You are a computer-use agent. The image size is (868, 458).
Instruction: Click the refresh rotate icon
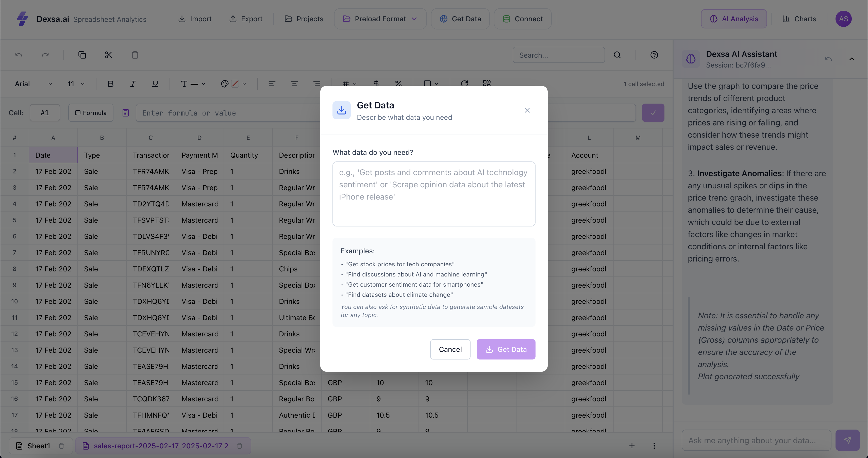(x=464, y=83)
